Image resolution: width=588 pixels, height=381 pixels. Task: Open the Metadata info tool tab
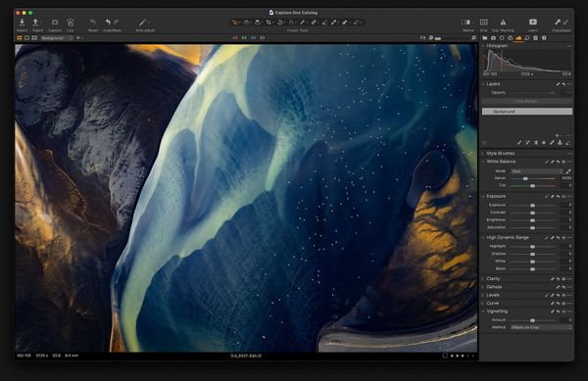(544, 38)
